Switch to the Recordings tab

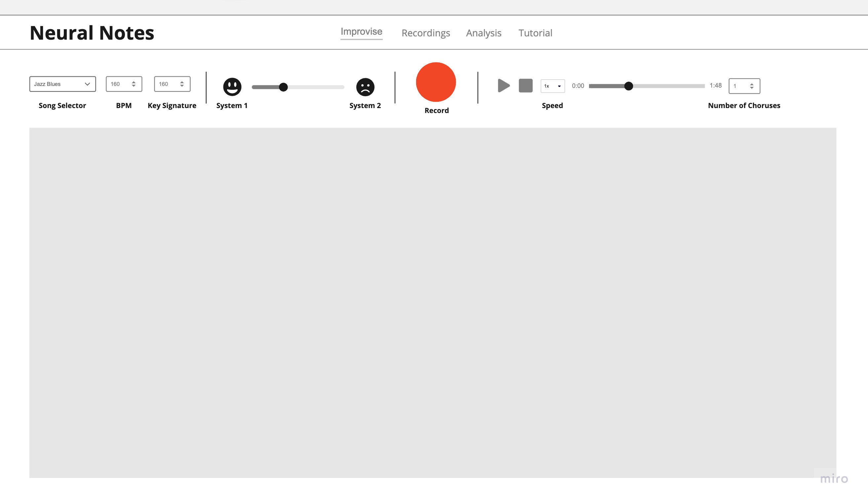coord(425,33)
